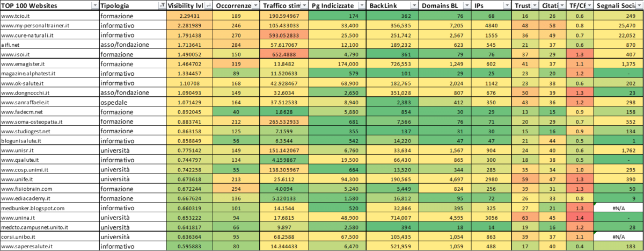Open the BackLink column filter dropdown

click(x=414, y=5)
